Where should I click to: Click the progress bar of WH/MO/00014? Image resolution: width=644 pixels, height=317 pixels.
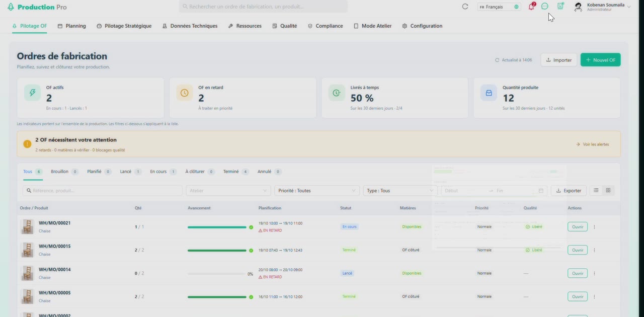pos(217,274)
